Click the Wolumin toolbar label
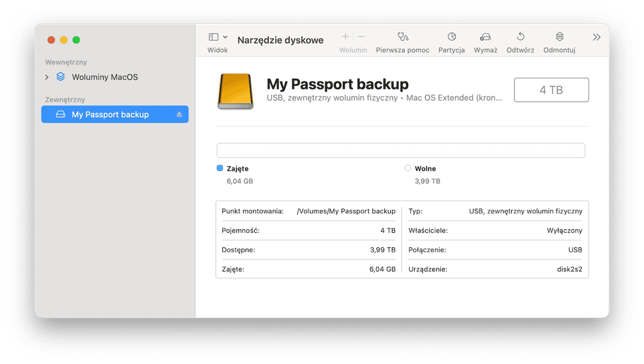The image size is (644, 364). click(x=353, y=50)
